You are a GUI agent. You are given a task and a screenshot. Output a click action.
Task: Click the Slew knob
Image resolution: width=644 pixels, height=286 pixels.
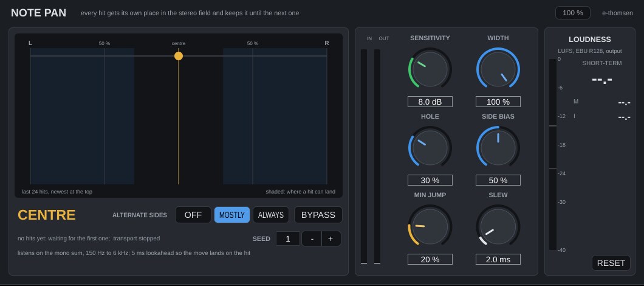click(x=498, y=226)
